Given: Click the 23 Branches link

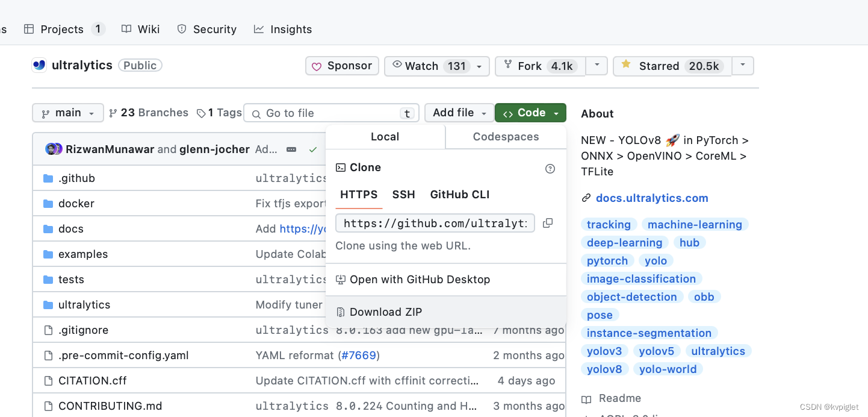Looking at the screenshot, I should pyautogui.click(x=149, y=113).
